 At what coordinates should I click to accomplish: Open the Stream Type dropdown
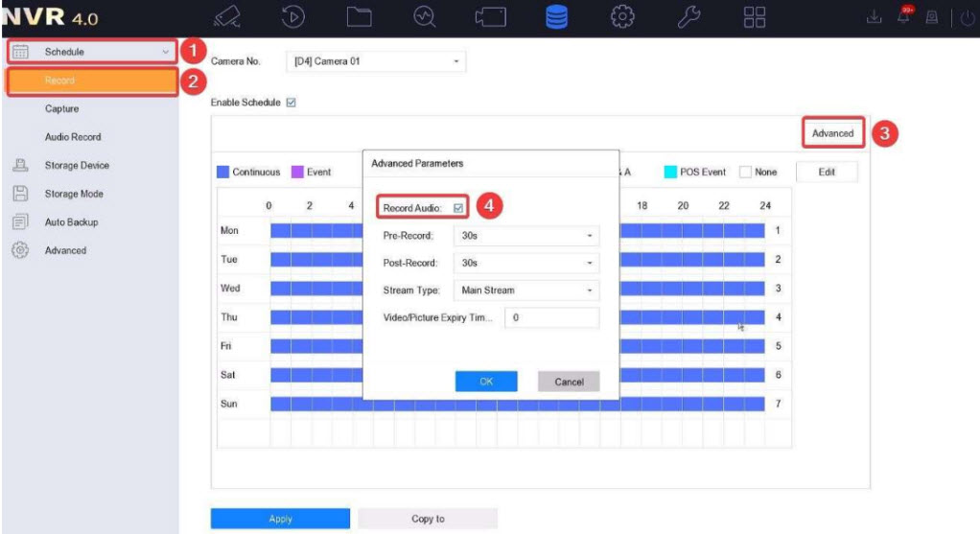point(525,290)
